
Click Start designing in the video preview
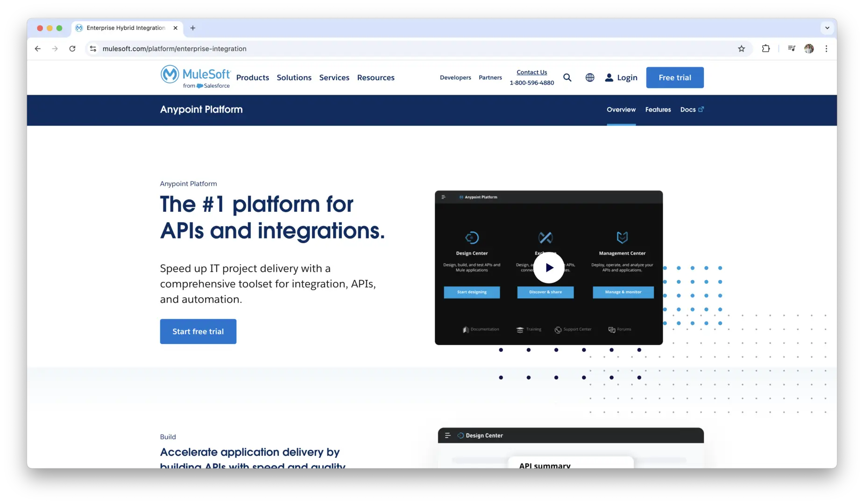coord(472,292)
